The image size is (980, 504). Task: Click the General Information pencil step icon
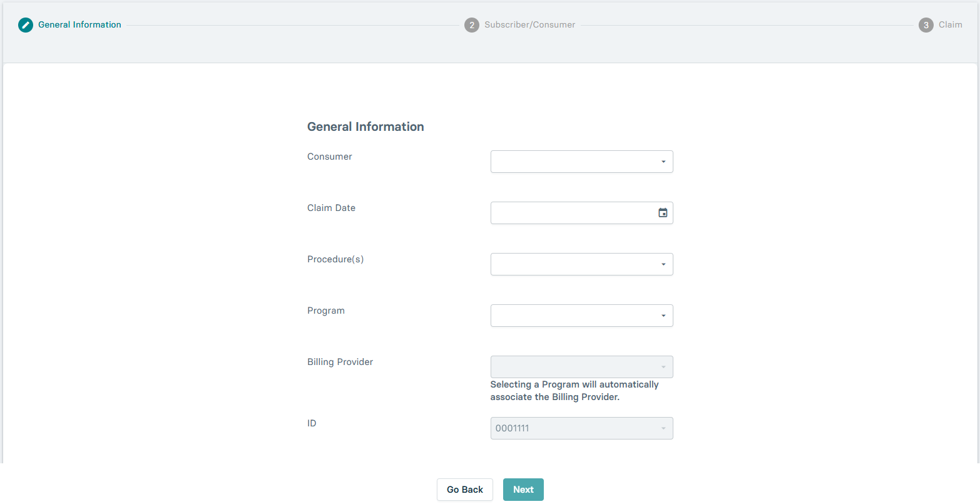point(26,25)
